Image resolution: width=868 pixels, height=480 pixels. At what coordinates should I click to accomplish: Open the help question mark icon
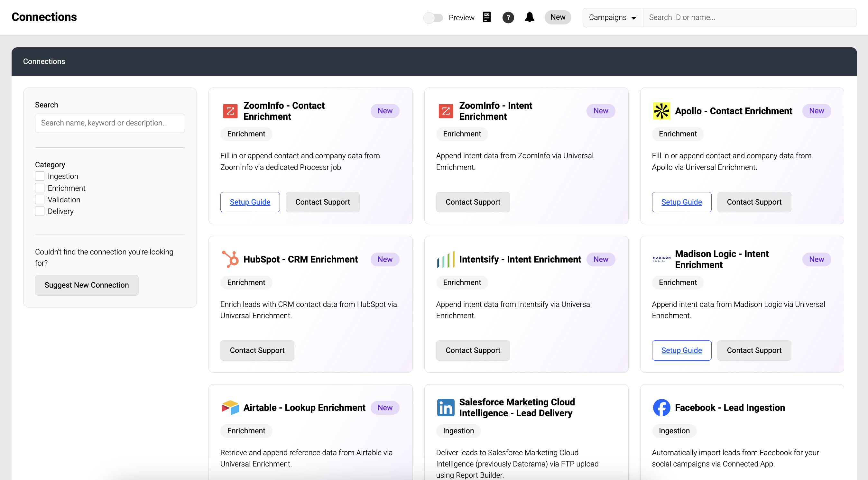tap(508, 17)
